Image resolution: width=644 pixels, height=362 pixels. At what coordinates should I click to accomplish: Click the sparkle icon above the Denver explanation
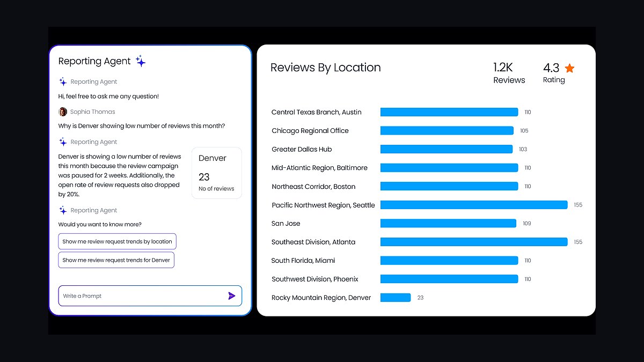pos(63,142)
